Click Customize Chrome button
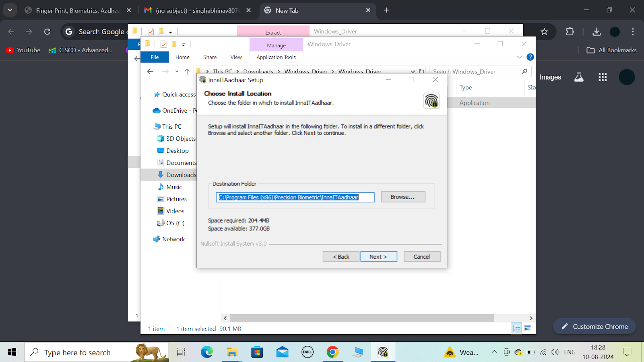Image resolution: width=644 pixels, height=362 pixels. pos(594,327)
